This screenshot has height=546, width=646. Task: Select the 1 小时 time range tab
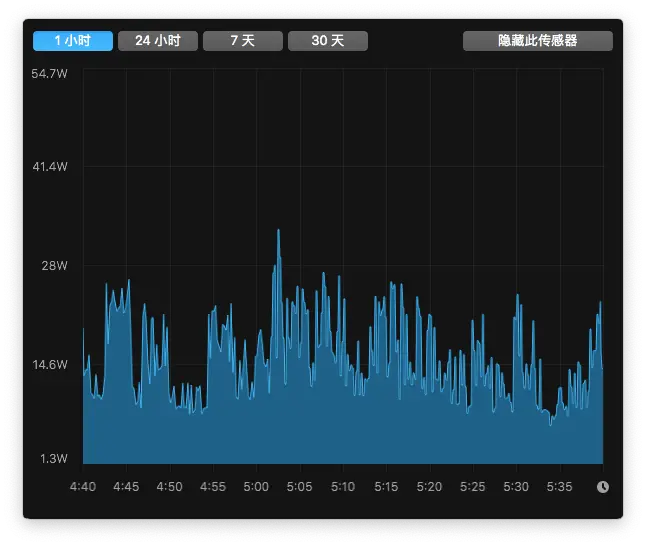[x=72, y=41]
